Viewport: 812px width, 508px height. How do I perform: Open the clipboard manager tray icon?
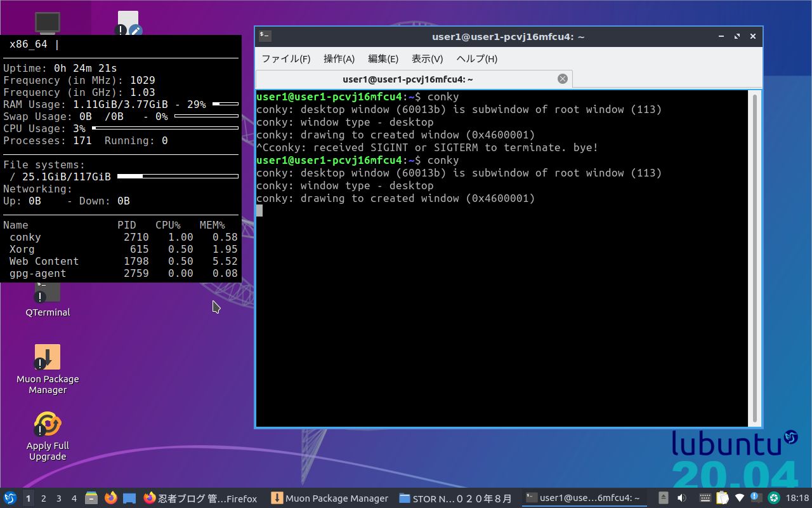pyautogui.click(x=723, y=498)
